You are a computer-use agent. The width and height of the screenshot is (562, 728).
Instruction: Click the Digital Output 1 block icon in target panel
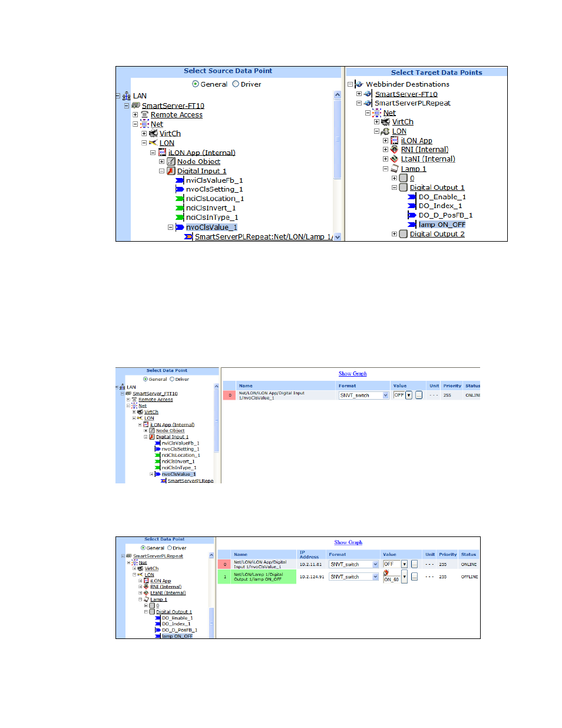click(x=403, y=187)
